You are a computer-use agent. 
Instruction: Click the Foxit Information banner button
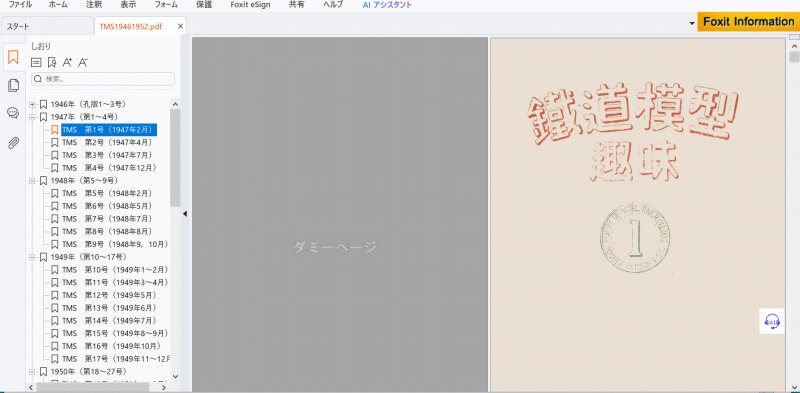(x=748, y=22)
